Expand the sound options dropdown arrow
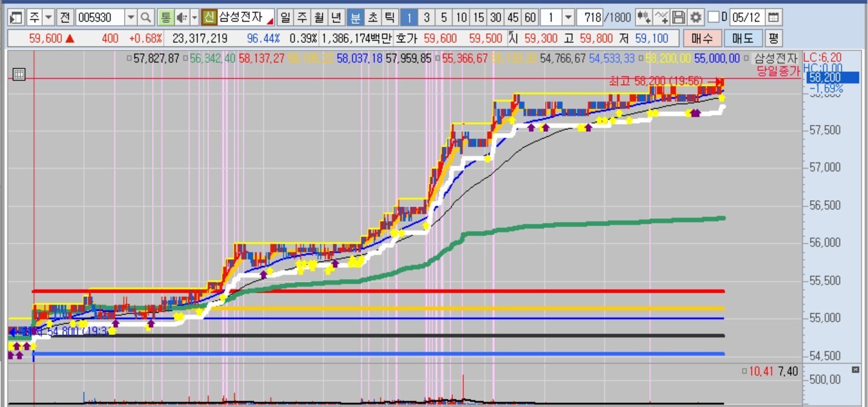The width and height of the screenshot is (868, 407). coord(194,17)
